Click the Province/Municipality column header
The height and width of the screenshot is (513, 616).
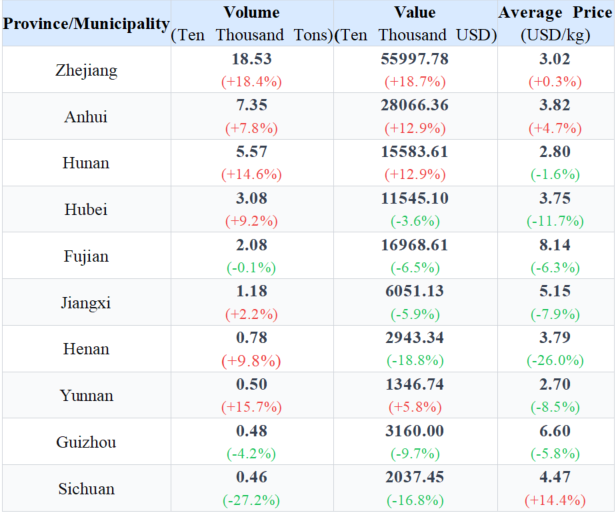(85, 23)
